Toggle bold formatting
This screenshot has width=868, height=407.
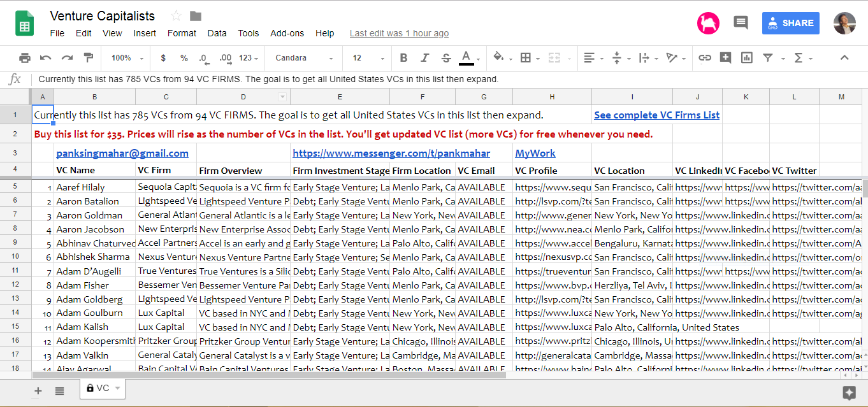pos(403,58)
